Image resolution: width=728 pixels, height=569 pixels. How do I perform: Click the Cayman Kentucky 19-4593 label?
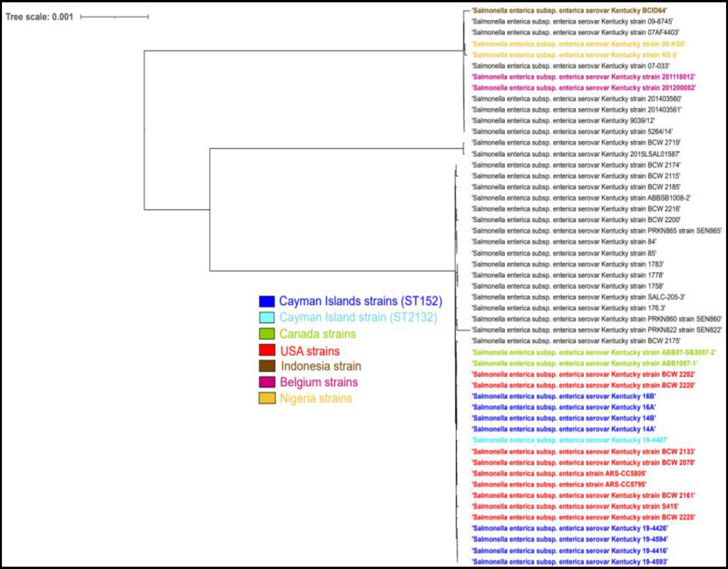click(x=570, y=562)
